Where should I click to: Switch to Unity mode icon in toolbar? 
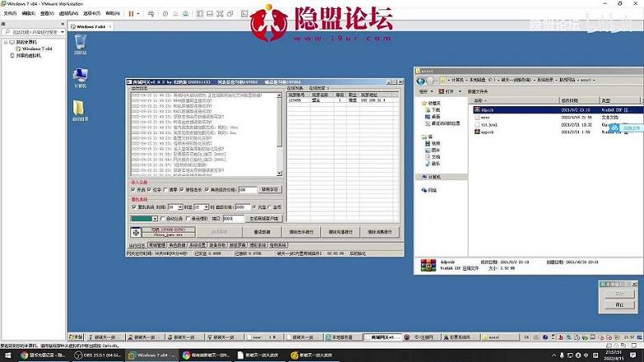(230, 13)
